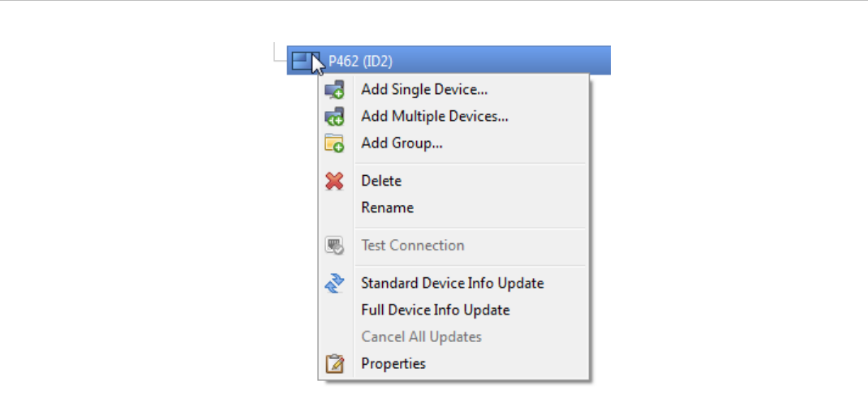The image size is (868, 398).
Task: Start Full Device Info Update
Action: point(435,310)
